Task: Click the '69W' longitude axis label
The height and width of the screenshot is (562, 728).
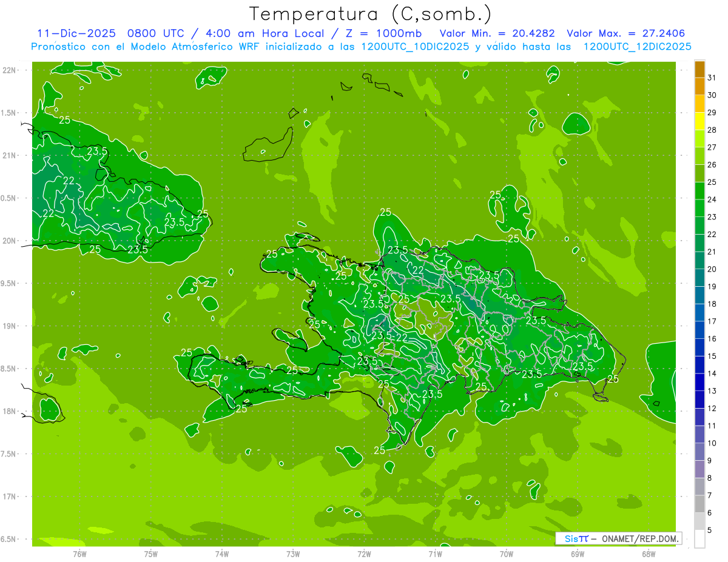Action: coord(578,554)
